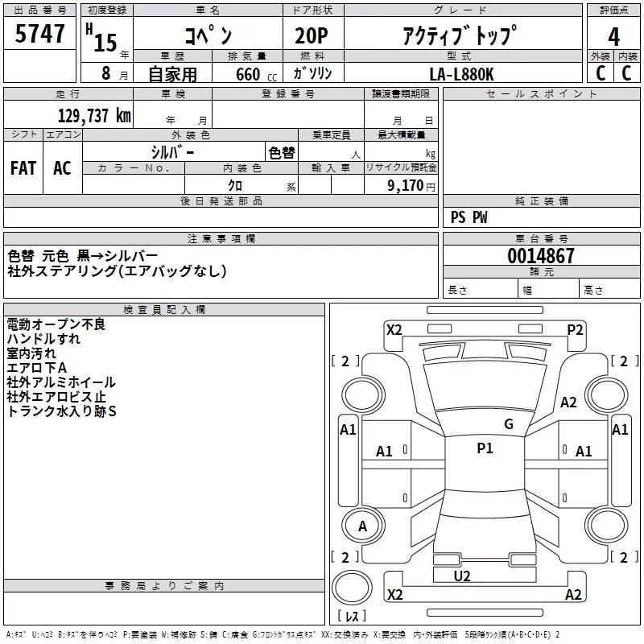Click the front-right wheel circle on the diagram
644x644 pixels.
tap(606, 393)
